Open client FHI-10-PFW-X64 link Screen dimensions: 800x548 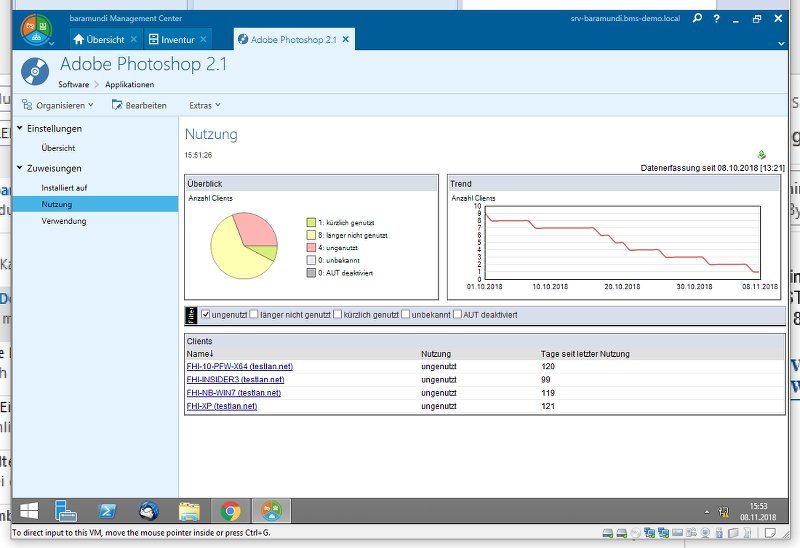pos(240,366)
